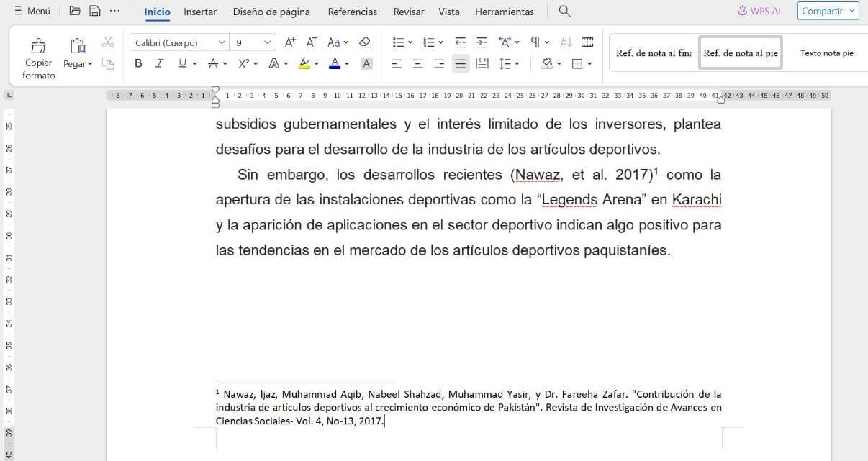Toggle bold formatting
The width and height of the screenshot is (868, 461).
click(x=138, y=64)
